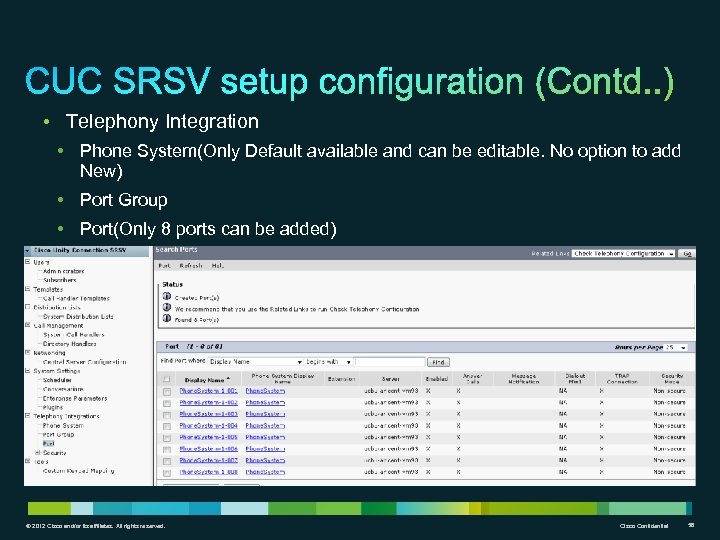Open the Related Links Check Telephony Configuration dropdown
720x540 pixels.
point(623,253)
